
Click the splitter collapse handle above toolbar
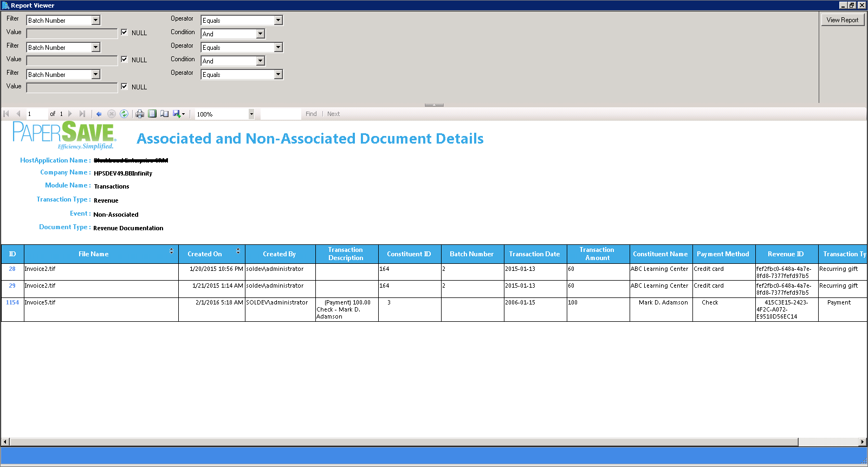(x=434, y=105)
